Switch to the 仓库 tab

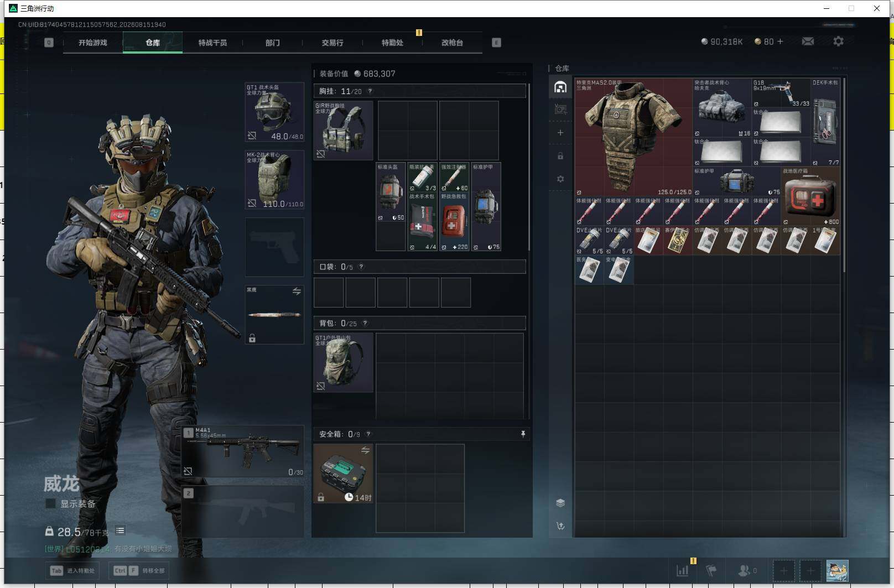153,43
